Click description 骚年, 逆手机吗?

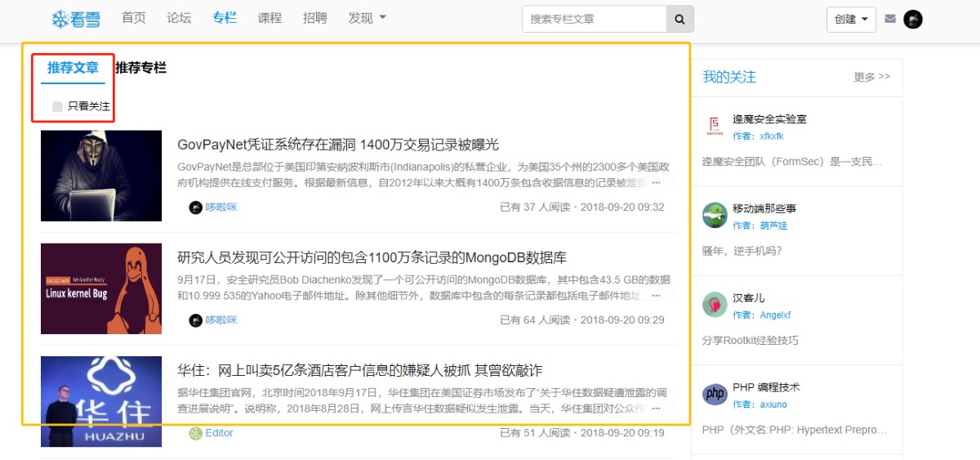[x=742, y=251]
